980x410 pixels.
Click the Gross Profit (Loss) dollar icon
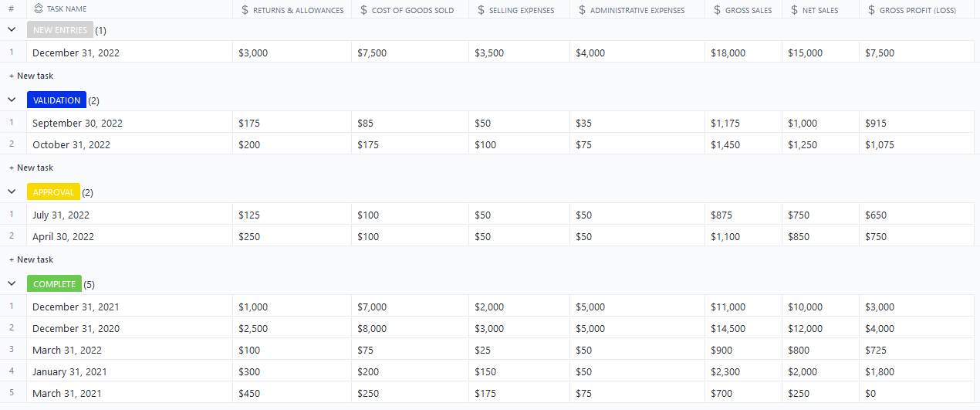[x=871, y=10]
